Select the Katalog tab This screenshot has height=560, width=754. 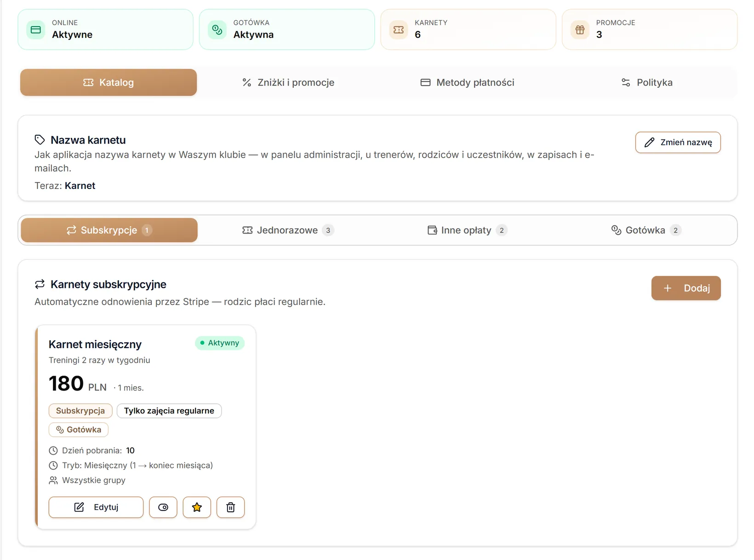[x=109, y=83]
